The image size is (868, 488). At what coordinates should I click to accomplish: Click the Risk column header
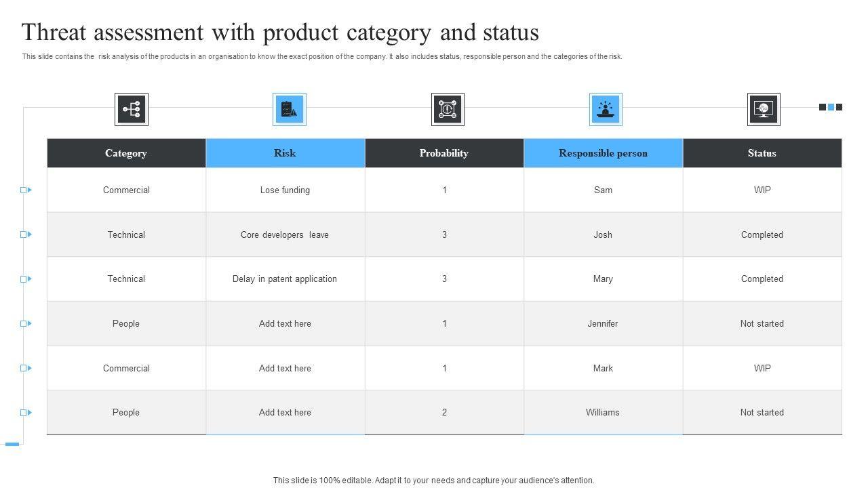point(285,153)
